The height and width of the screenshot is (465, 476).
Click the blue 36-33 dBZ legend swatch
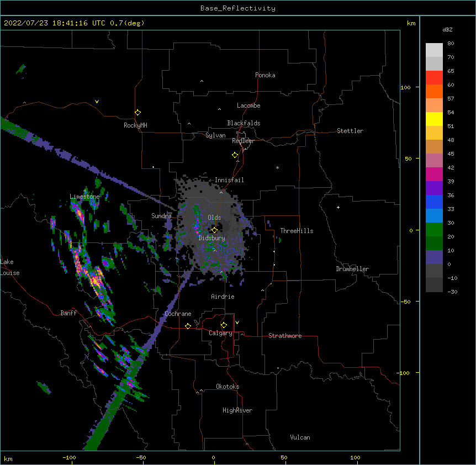(x=434, y=202)
